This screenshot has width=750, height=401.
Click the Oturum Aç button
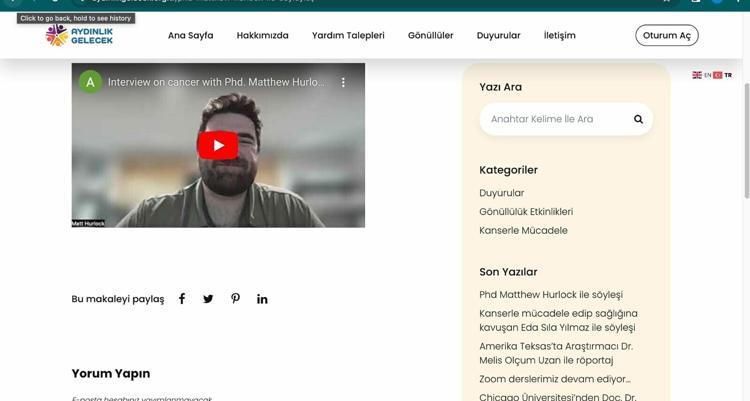666,35
